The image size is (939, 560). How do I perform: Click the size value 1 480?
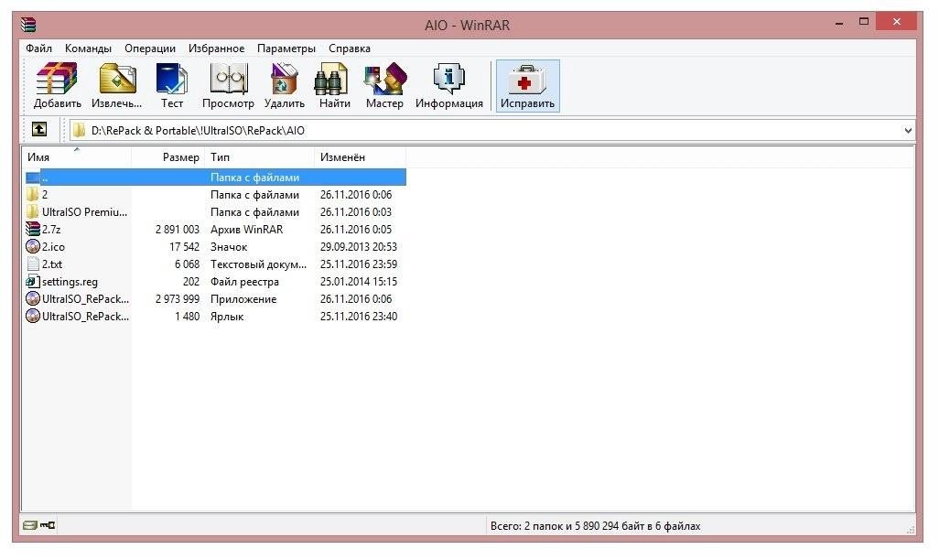[187, 317]
